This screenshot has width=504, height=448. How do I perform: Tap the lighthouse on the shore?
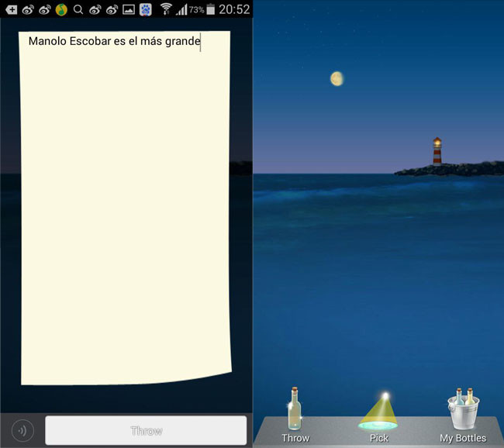[x=437, y=151]
